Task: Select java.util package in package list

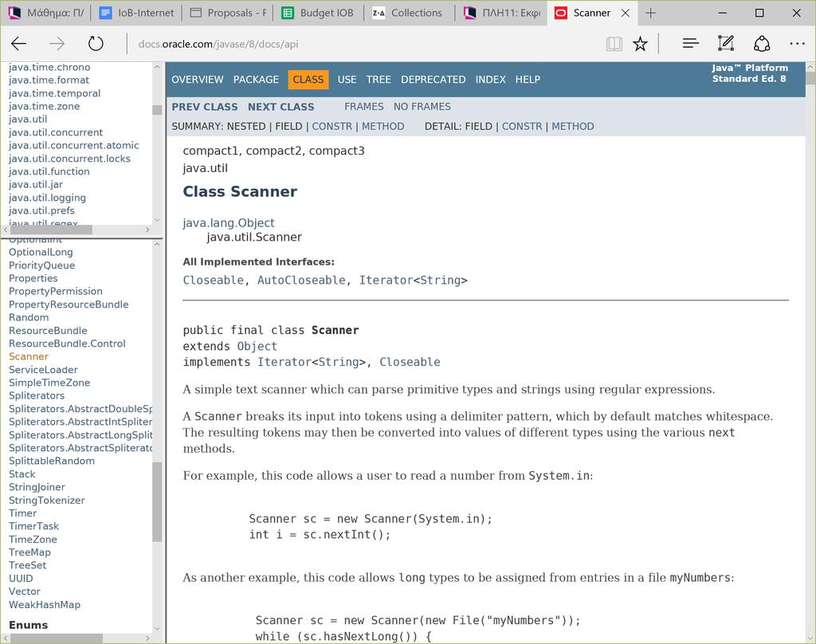Action: 28,120
